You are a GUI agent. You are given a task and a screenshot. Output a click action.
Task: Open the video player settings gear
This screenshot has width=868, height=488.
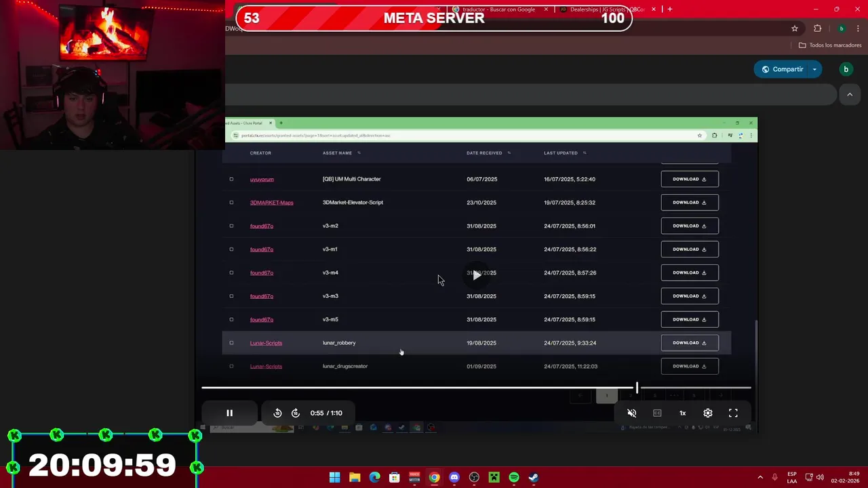coord(708,413)
